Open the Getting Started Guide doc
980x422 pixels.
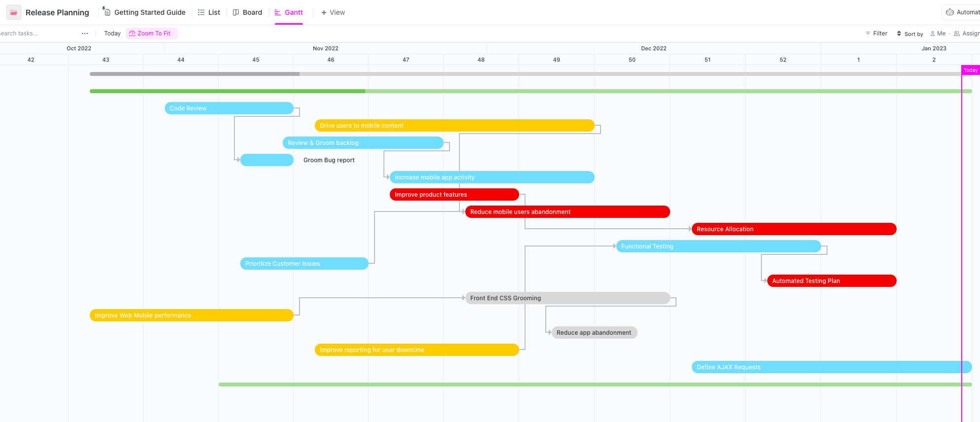click(144, 12)
